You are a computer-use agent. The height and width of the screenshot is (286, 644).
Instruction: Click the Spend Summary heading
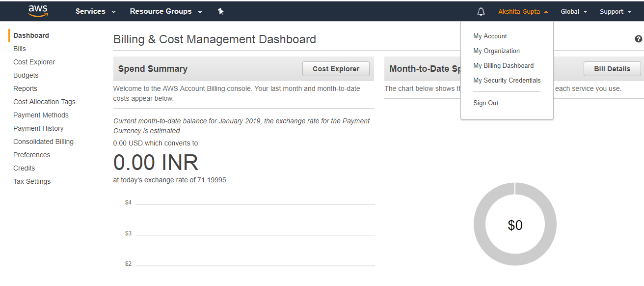pyautogui.click(x=153, y=69)
